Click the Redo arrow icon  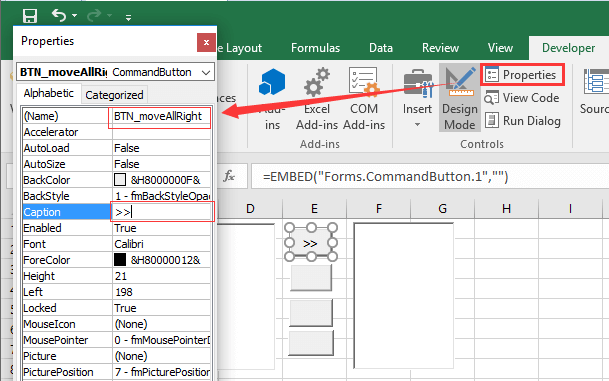(94, 16)
